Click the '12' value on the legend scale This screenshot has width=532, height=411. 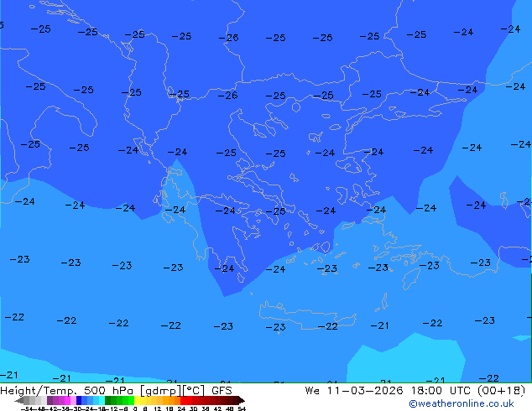click(x=158, y=408)
